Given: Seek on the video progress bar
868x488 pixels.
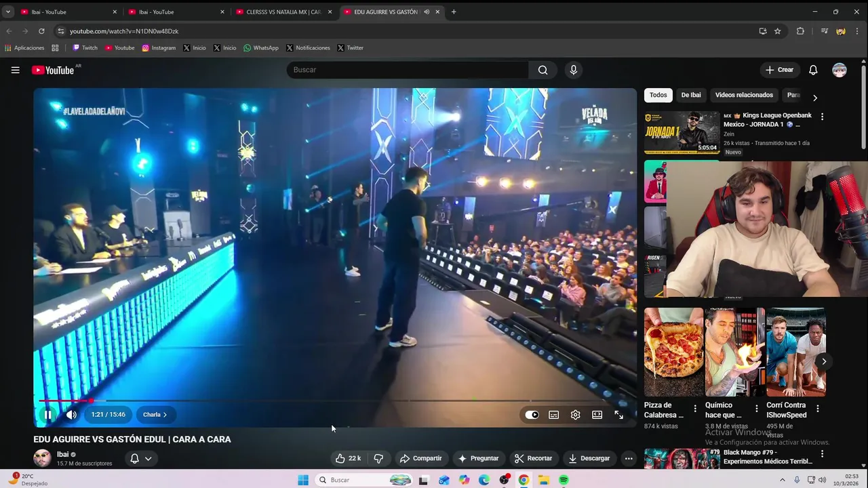Looking at the screenshot, I should (x=335, y=401).
